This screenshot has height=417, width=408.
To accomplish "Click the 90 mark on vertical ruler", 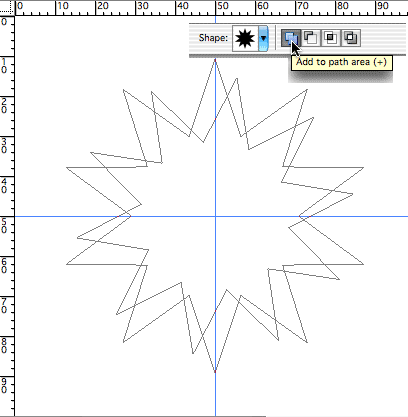I will 4,386.
